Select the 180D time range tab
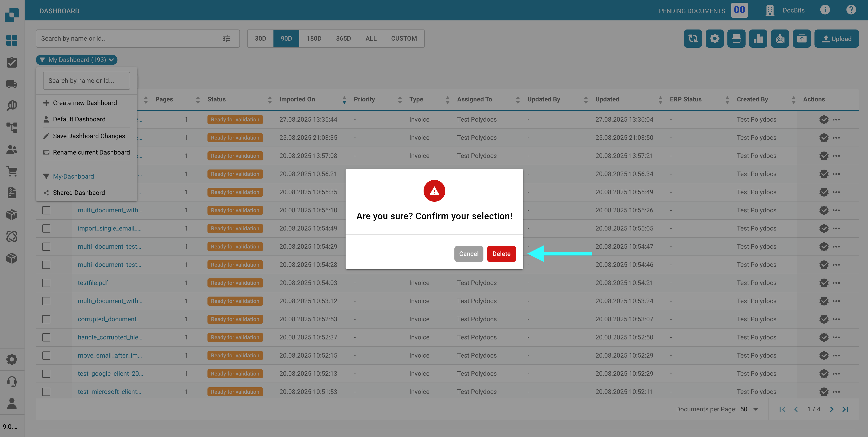868x437 pixels. pyautogui.click(x=314, y=38)
